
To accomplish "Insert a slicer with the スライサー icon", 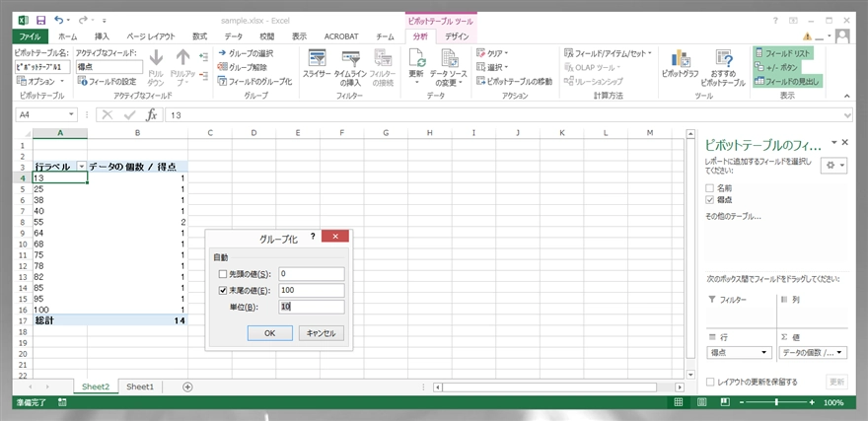I will click(317, 64).
